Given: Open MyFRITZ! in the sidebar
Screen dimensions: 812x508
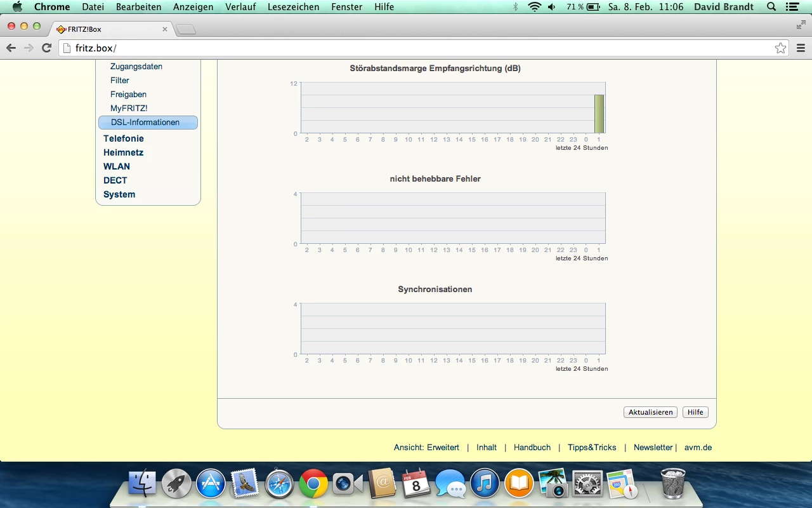Looking at the screenshot, I should coord(129,109).
